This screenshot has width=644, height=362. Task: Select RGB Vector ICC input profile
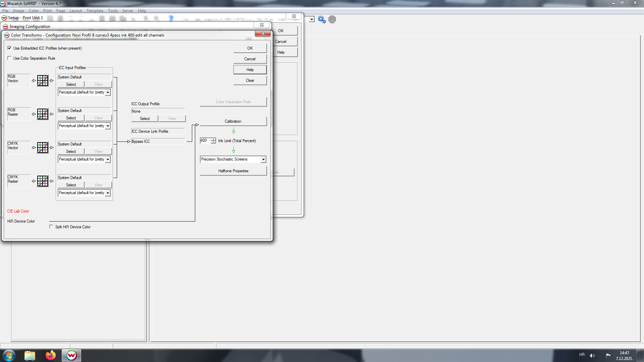[x=71, y=84]
